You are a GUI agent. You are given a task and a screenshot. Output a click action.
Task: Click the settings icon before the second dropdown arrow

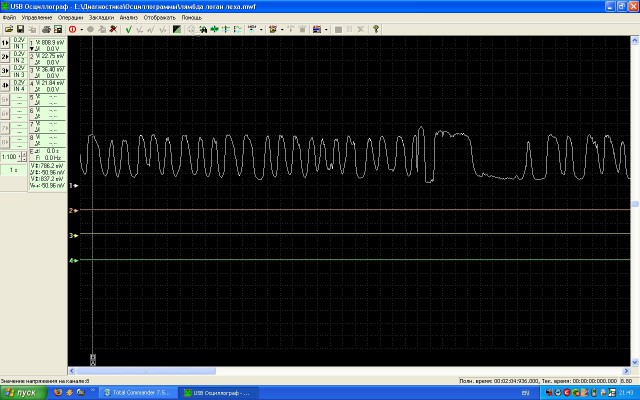273,29
